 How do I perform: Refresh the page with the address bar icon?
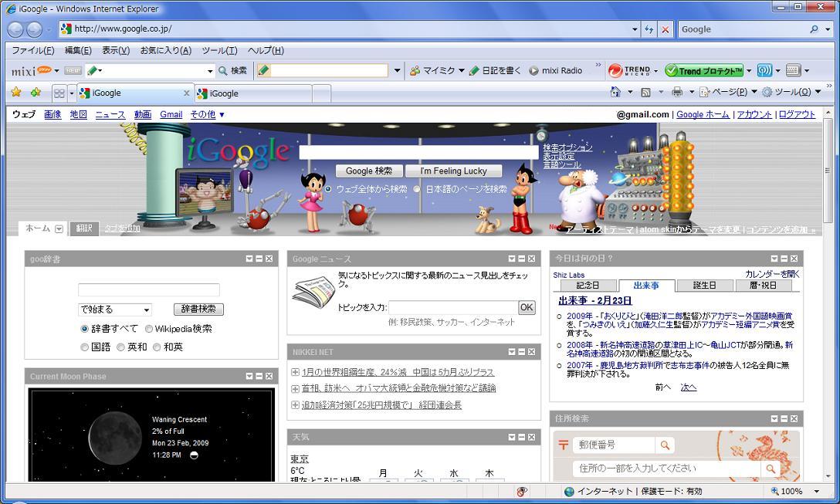[649, 29]
